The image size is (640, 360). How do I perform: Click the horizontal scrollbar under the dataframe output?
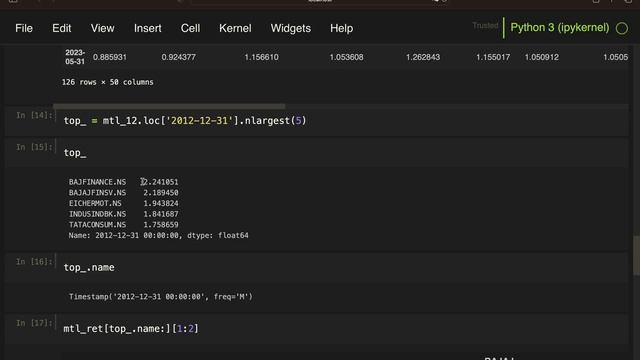169,106
